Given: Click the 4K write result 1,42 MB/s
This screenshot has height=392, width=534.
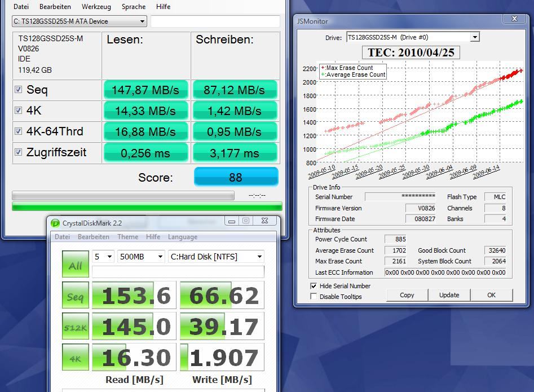Looking at the screenshot, I should click(235, 111).
